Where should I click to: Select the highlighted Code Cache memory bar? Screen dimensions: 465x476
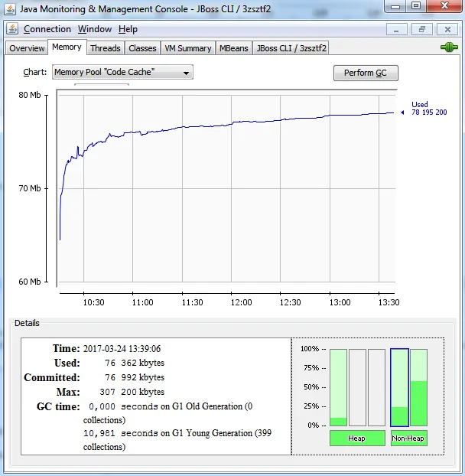tap(399, 387)
